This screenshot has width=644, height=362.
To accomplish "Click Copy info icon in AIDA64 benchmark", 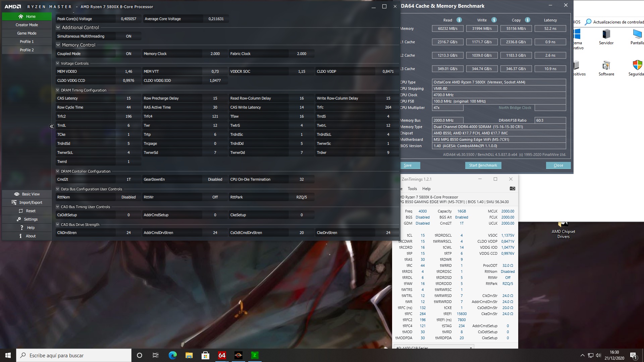I will 528,20.
